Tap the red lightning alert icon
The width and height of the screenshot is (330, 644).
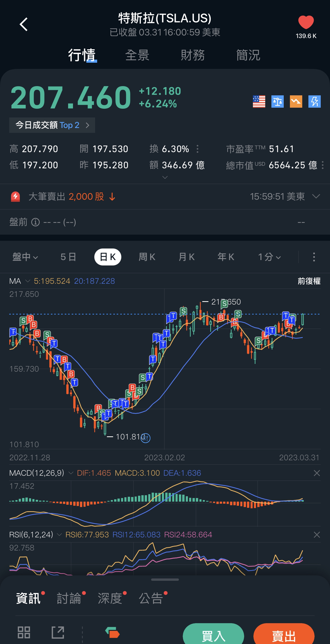pyautogui.click(x=15, y=197)
